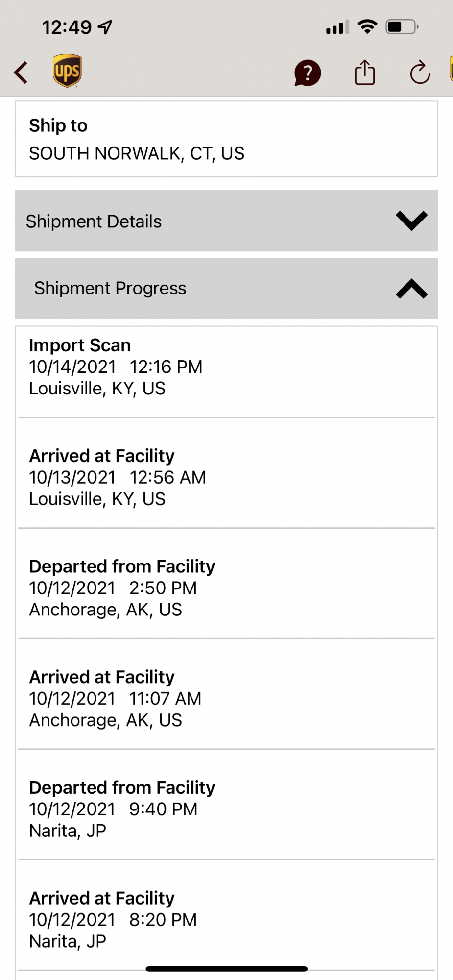Tap the cellular signal bars icon
This screenshot has width=453, height=980.
pos(337,27)
